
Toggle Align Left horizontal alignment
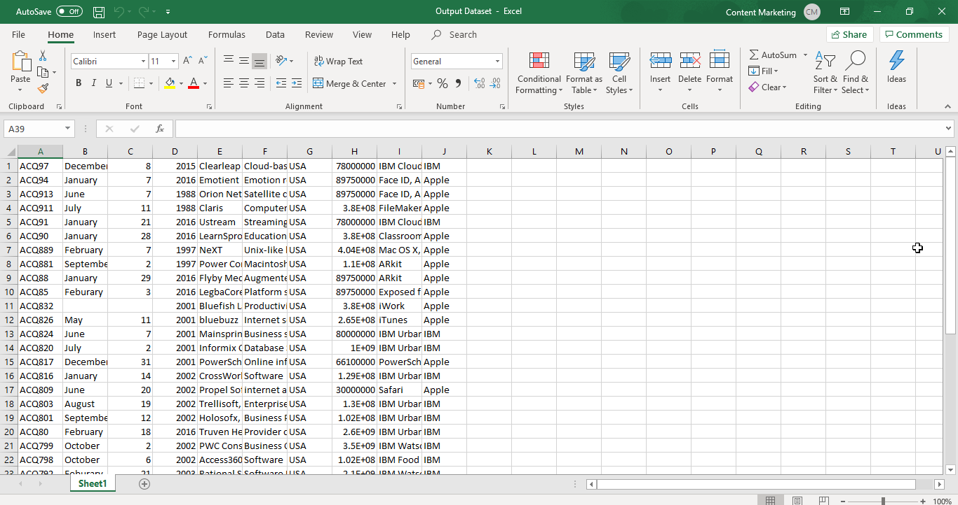point(228,83)
